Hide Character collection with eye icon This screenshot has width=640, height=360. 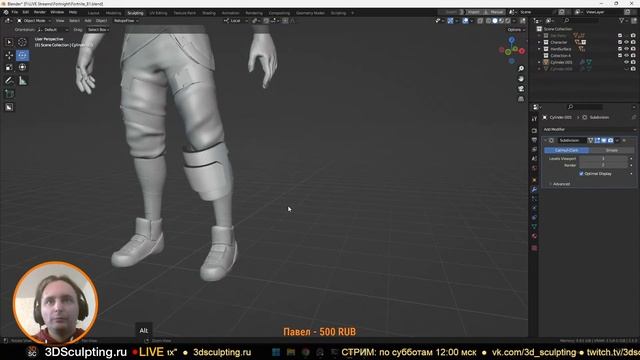(627, 42)
